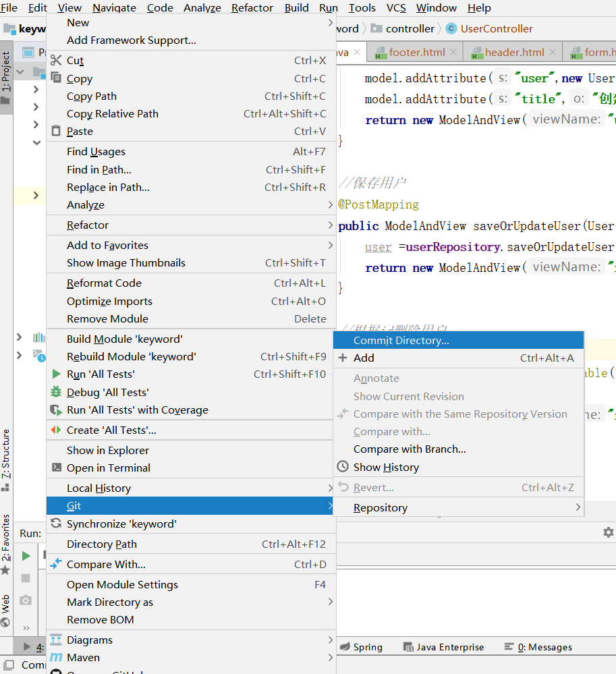
Task: Click the Maven 'm' icon
Action: (56, 657)
